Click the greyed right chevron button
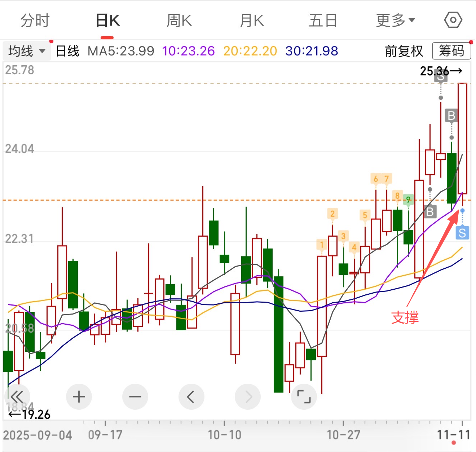Viewport: 476px width, 452px height. 248,397
